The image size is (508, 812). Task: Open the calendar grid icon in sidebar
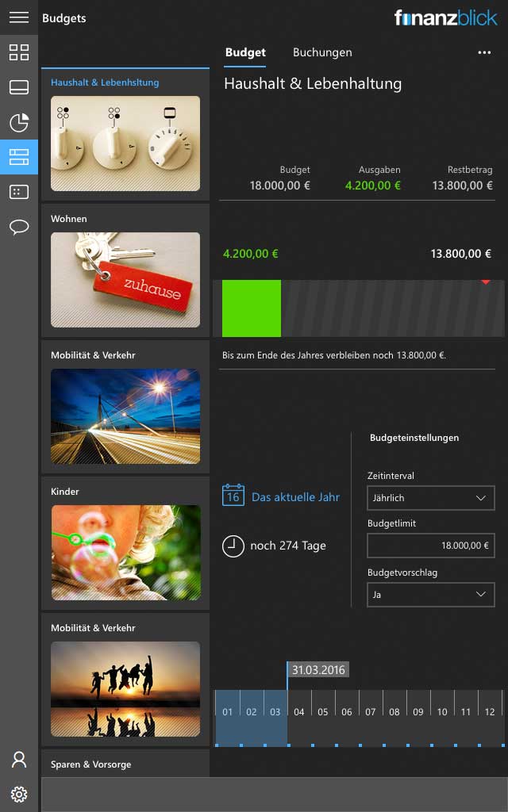point(19,192)
